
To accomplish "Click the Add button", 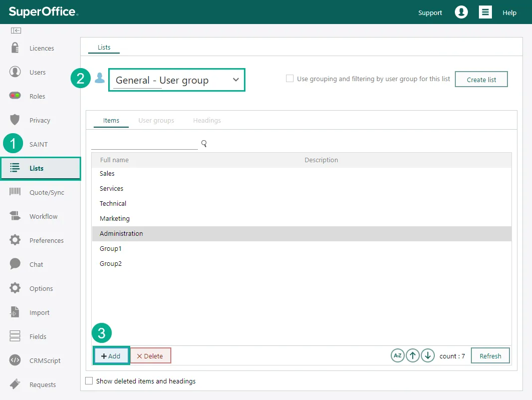I will tap(111, 356).
